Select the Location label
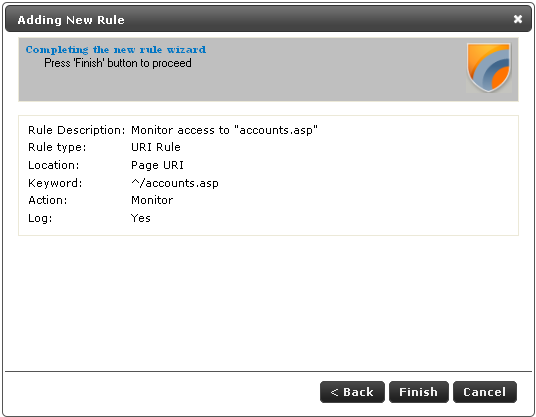 click(54, 165)
